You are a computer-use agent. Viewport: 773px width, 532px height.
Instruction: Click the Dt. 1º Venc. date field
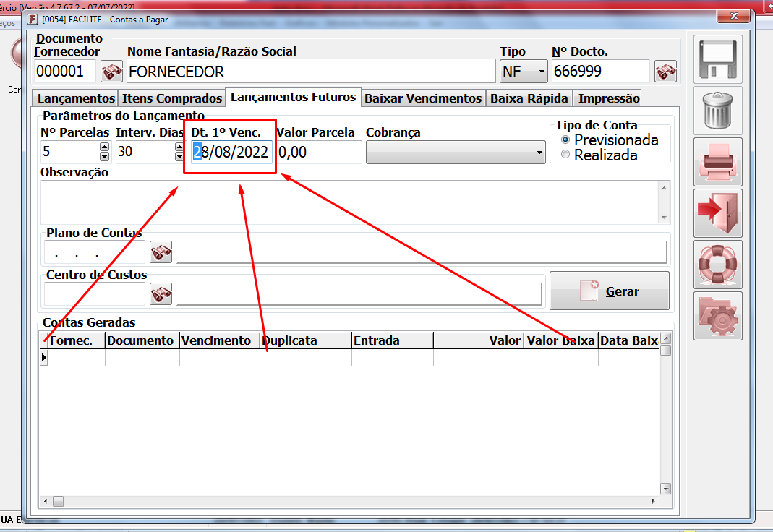(231, 153)
